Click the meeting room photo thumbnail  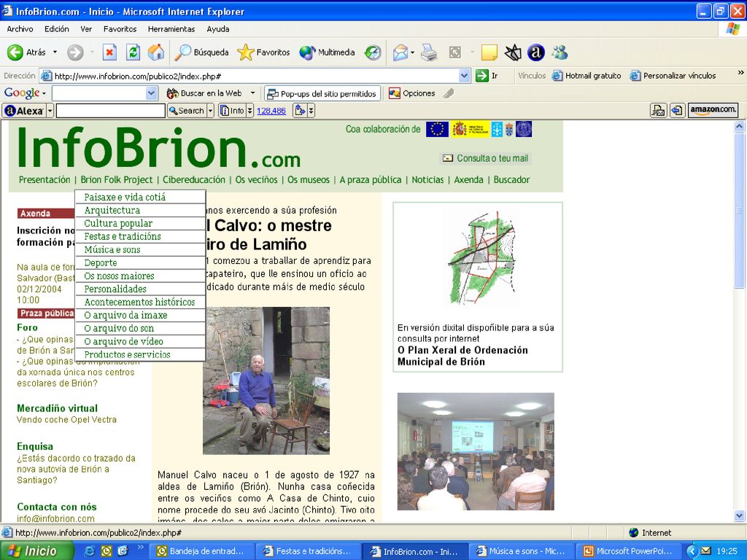pyautogui.click(x=476, y=451)
